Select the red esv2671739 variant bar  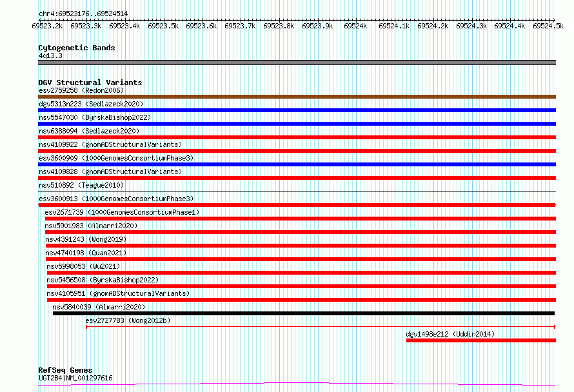pyautogui.click(x=301, y=219)
